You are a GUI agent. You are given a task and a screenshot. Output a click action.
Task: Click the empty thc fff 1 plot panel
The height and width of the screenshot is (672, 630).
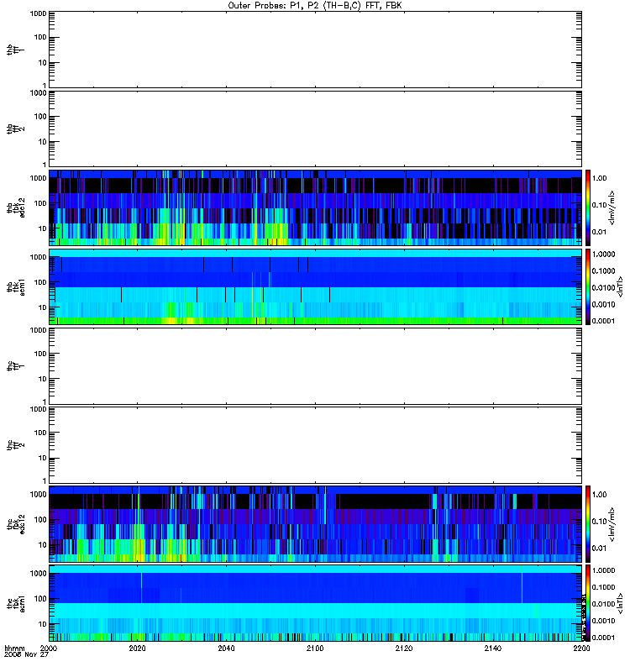click(x=316, y=366)
